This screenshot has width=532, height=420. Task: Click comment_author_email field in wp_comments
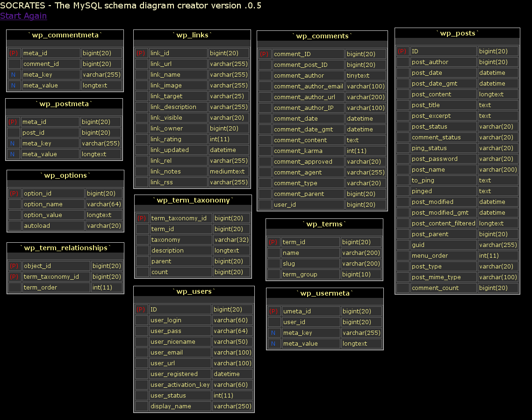pyautogui.click(x=309, y=86)
